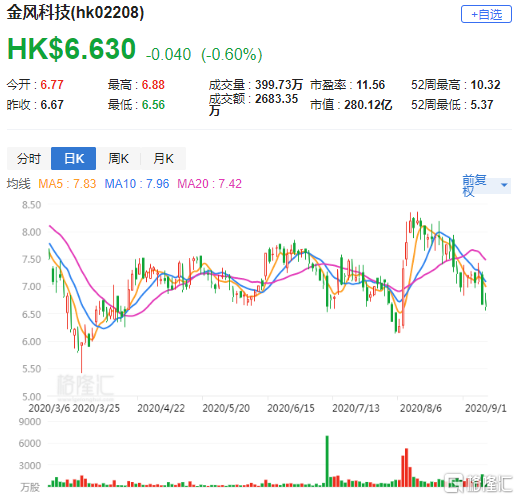Click the MA10 : 7.96 indicator label
Image resolution: width=519 pixels, height=500 pixels.
(137, 184)
